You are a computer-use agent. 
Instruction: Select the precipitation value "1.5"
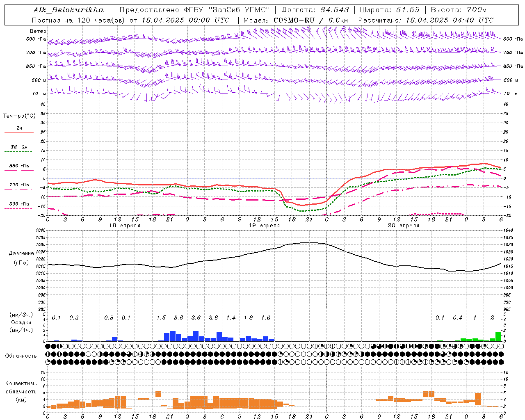click(161, 318)
